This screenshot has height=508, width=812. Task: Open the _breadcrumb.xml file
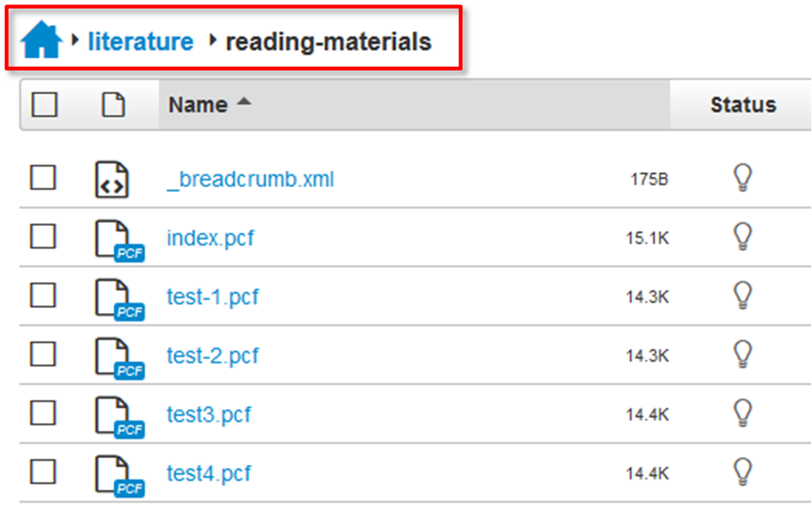250,180
